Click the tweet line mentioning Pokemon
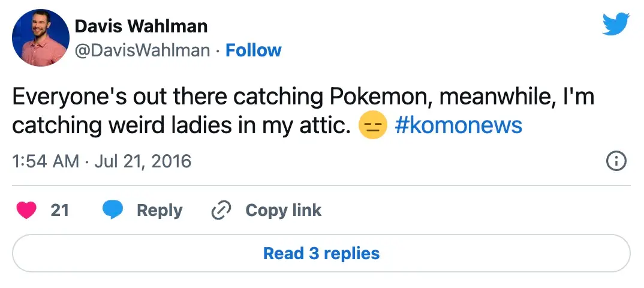This screenshot has height=288, width=644. (x=303, y=97)
